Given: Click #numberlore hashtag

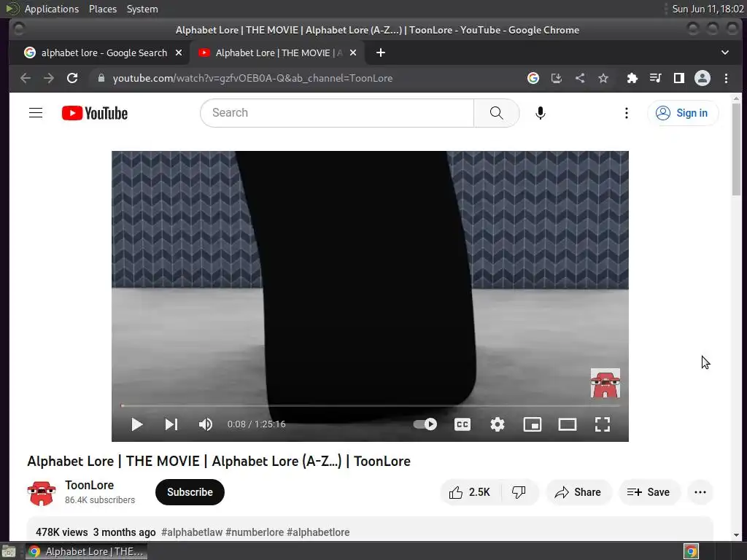Looking at the screenshot, I should coord(255,532).
